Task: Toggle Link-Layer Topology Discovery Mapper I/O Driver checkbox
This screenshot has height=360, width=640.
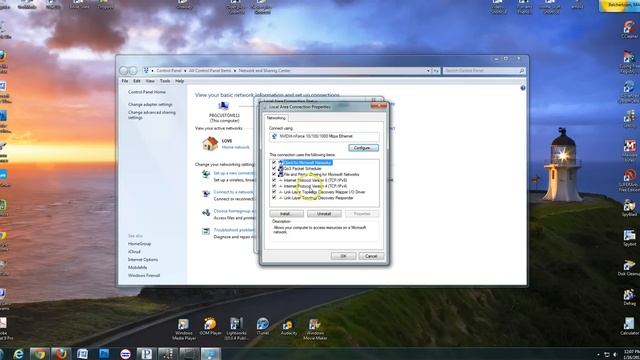Action: tap(274, 192)
